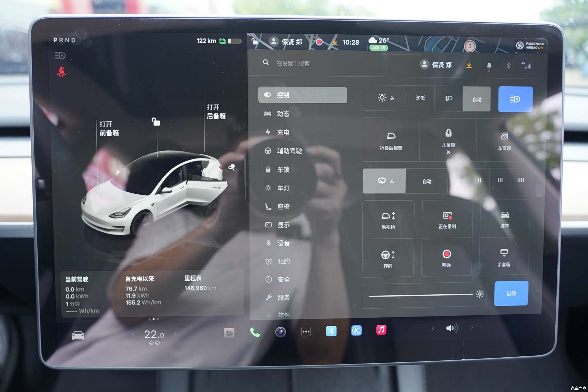Viewport: 588px width, 392px height.
Task: Enable 自动 brightness button
Action: point(511,293)
